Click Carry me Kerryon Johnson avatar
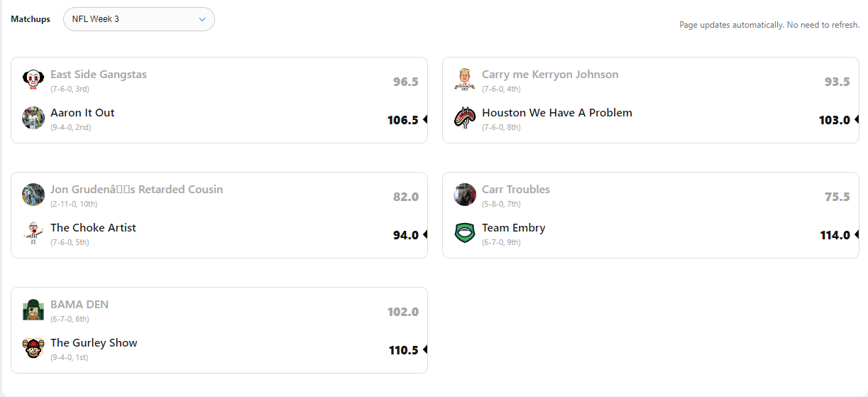 pos(465,80)
